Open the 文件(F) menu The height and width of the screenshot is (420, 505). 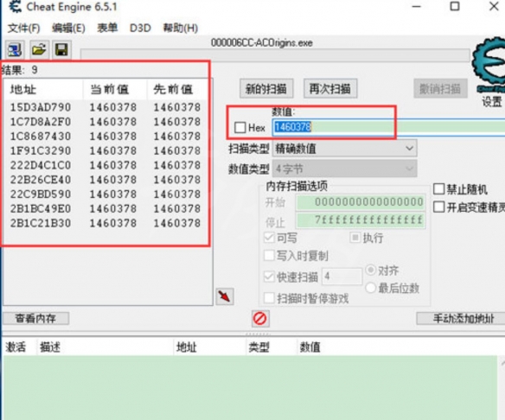(23, 28)
